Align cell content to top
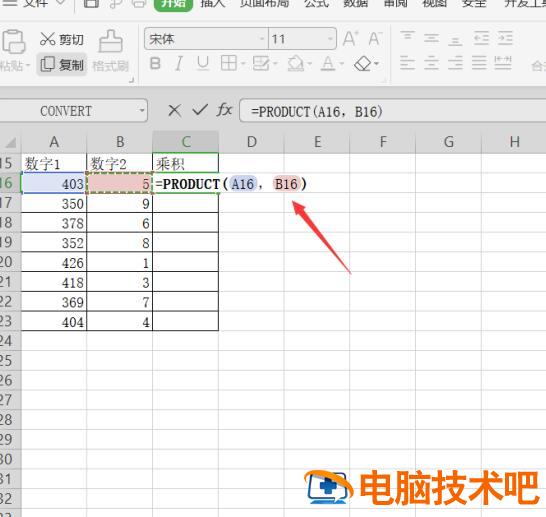546x517 pixels. click(x=407, y=38)
